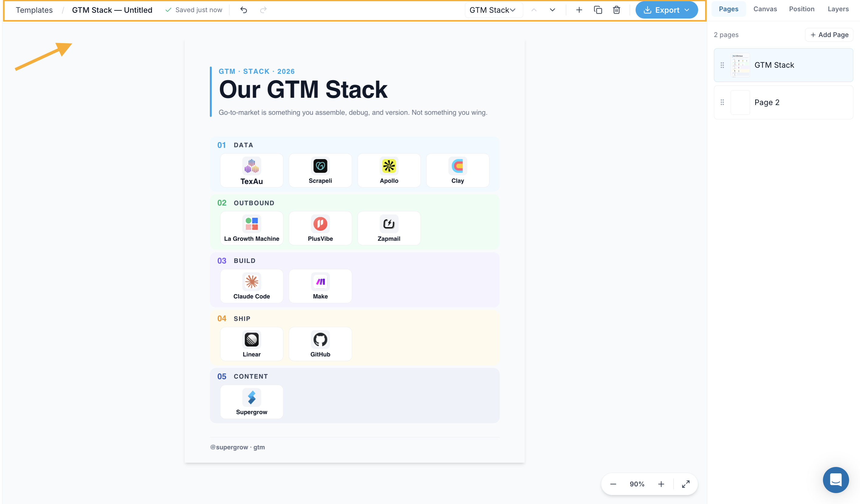
Task: Select the Supergrow logo icon
Action: (x=251, y=397)
